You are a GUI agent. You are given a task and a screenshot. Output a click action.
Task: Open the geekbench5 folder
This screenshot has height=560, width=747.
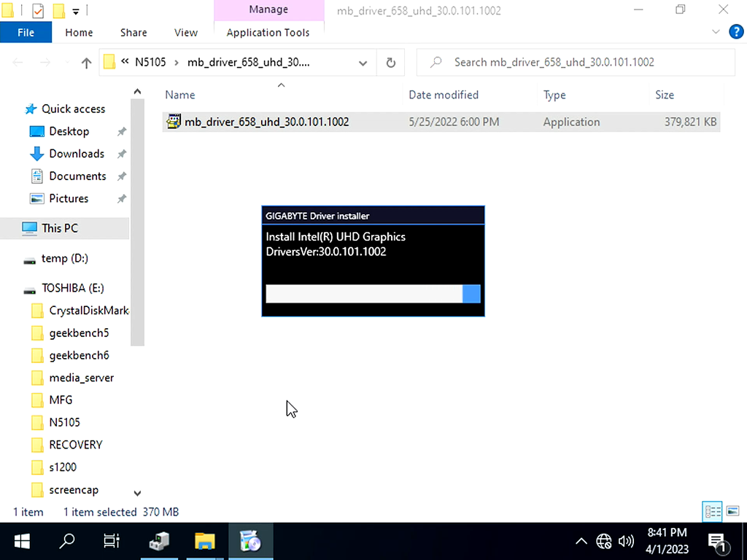(79, 332)
